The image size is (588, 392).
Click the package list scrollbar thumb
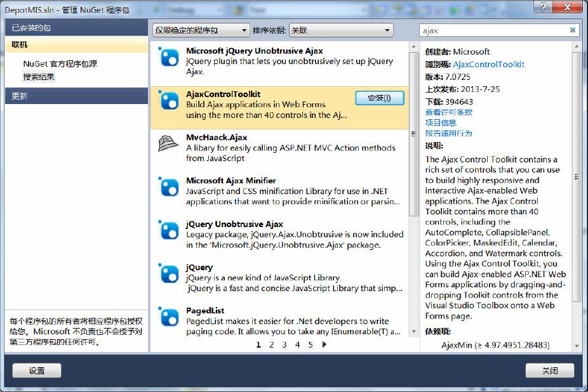413,134
